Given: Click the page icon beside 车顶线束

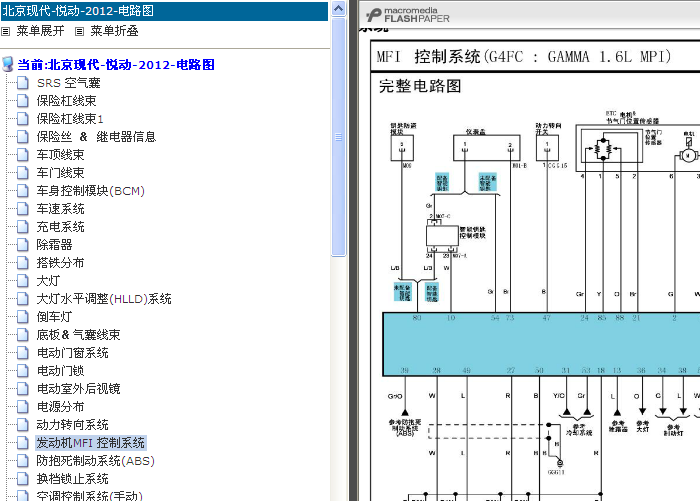Looking at the screenshot, I should click(23, 154).
